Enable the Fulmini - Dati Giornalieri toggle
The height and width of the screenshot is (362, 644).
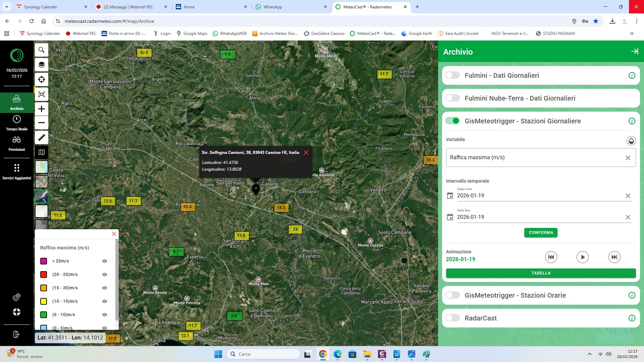[x=452, y=75]
